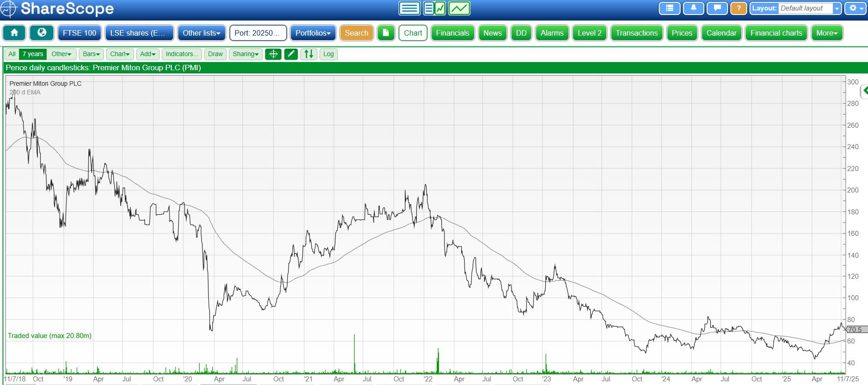Screen dimensions: 868x385
Task: Click the orange Search button
Action: (356, 33)
